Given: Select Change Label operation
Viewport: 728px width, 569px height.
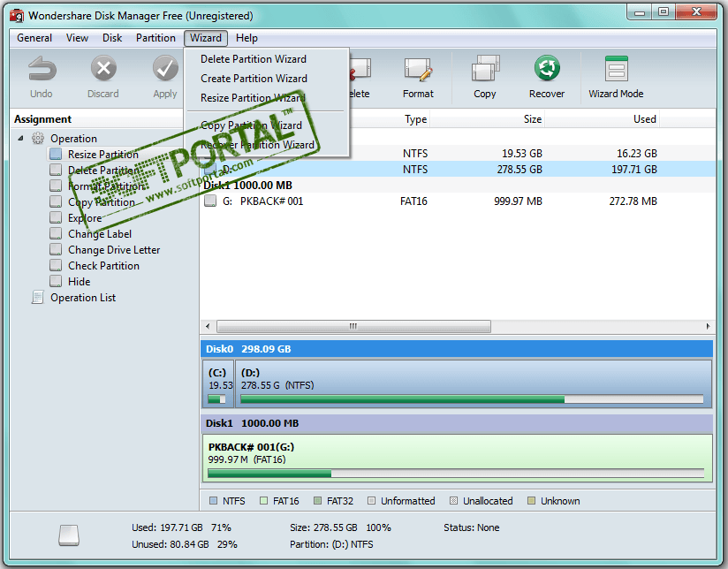Looking at the screenshot, I should point(100,234).
